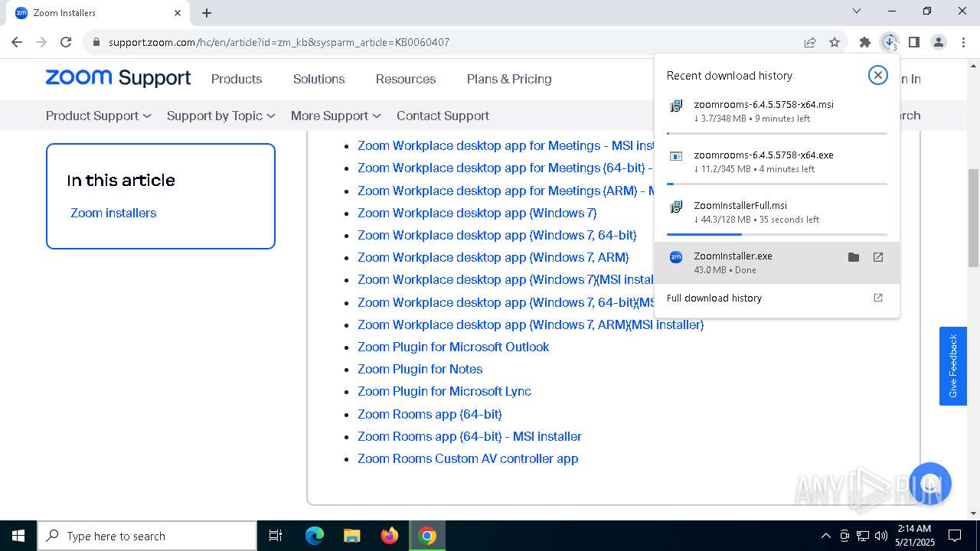Screen dimensions: 980x551
Task: Click the Windows taskbar search box
Action: 147,536
